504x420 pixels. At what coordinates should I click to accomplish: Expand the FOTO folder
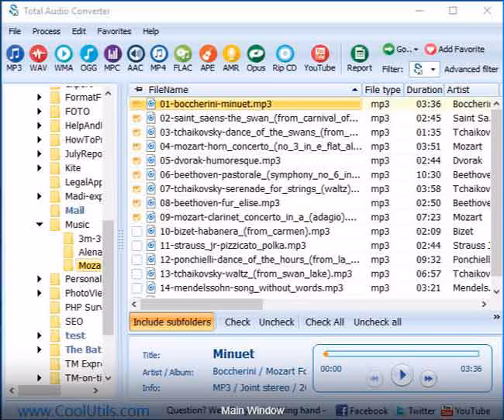(40, 112)
